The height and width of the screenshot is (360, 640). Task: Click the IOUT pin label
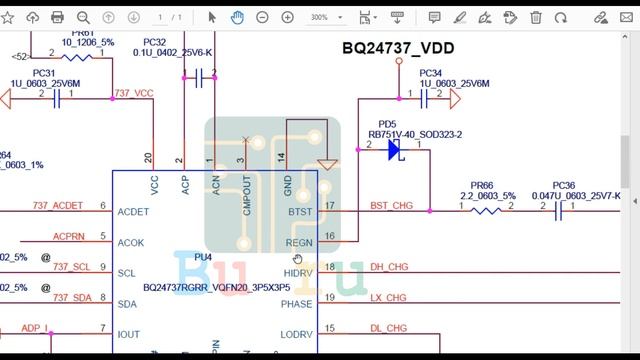(x=129, y=335)
